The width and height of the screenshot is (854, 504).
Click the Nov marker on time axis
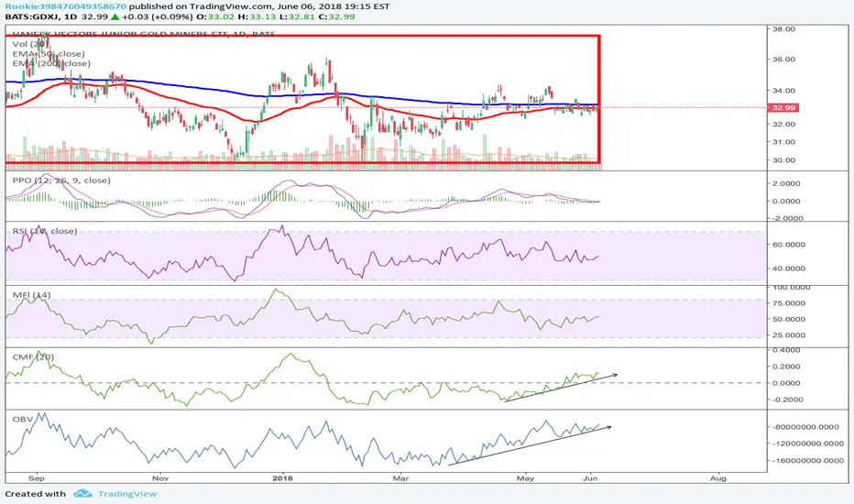pos(160,478)
